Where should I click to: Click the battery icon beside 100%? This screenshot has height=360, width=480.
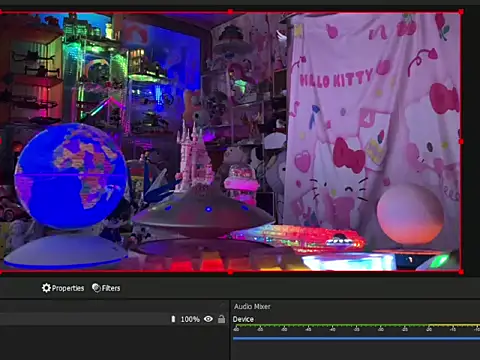coord(173,319)
